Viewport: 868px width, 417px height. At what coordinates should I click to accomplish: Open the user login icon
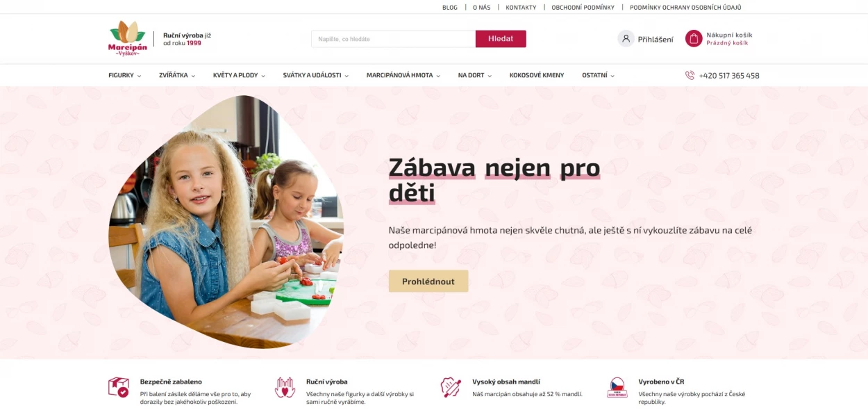pos(626,39)
